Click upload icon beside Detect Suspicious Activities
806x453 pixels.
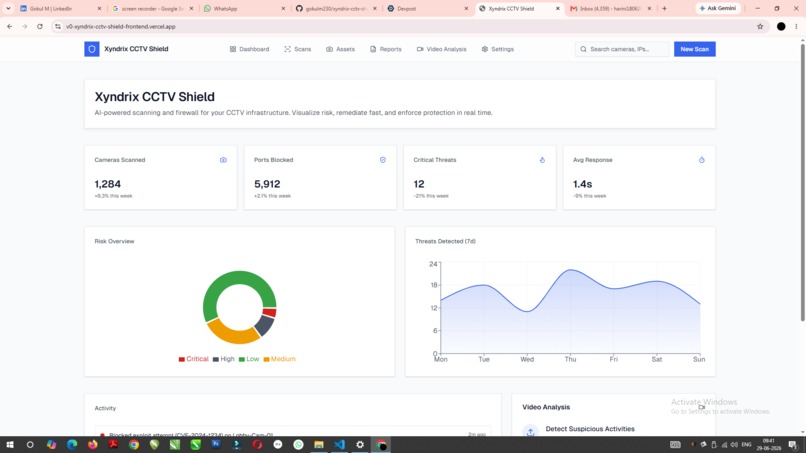[530, 431]
